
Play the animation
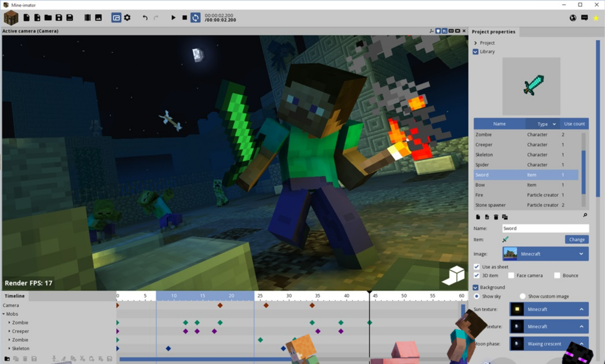pos(173,18)
